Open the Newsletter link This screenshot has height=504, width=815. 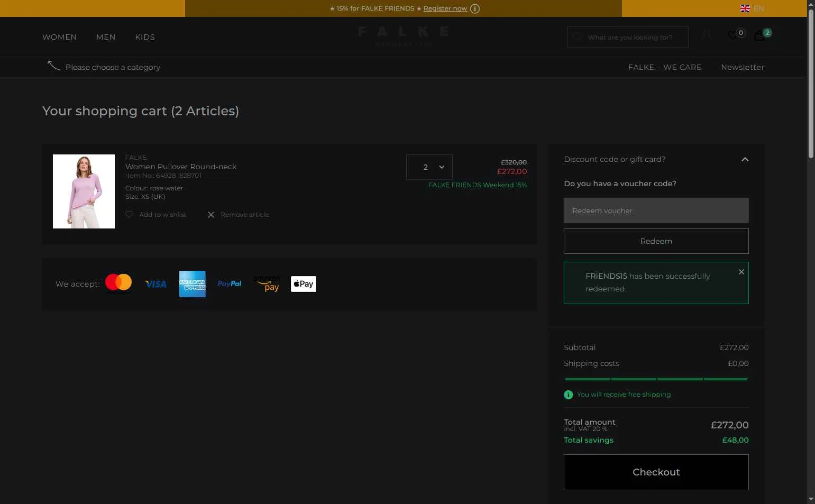(743, 67)
